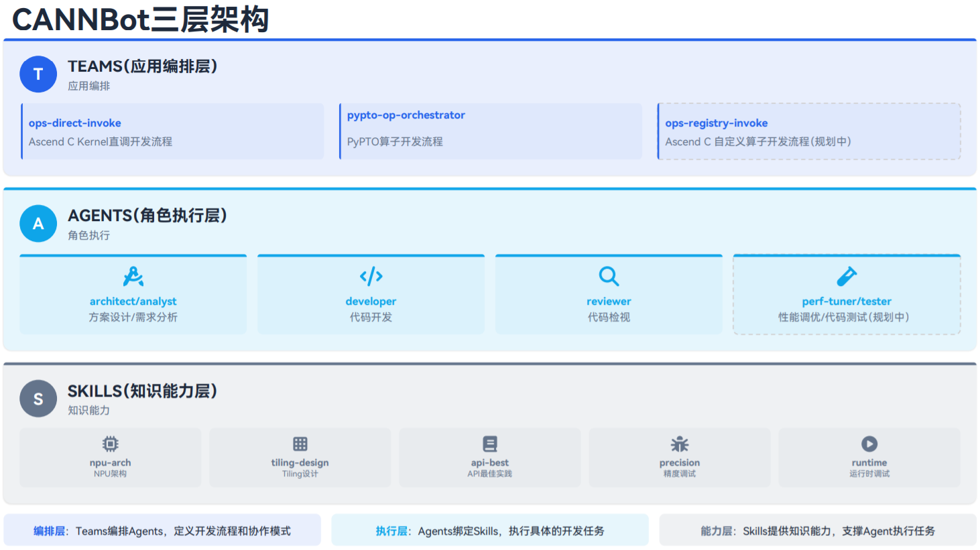Click the text "Tiling设计"
The height and width of the screenshot is (550, 980).
coord(300,474)
